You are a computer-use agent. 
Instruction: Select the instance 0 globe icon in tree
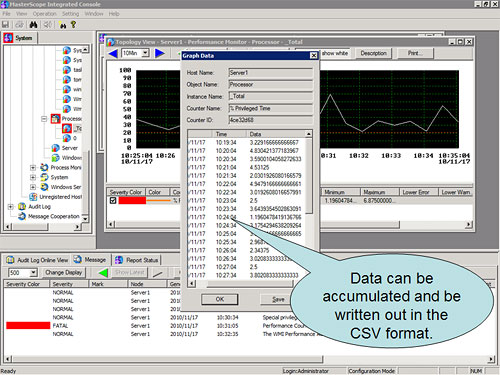(x=67, y=138)
